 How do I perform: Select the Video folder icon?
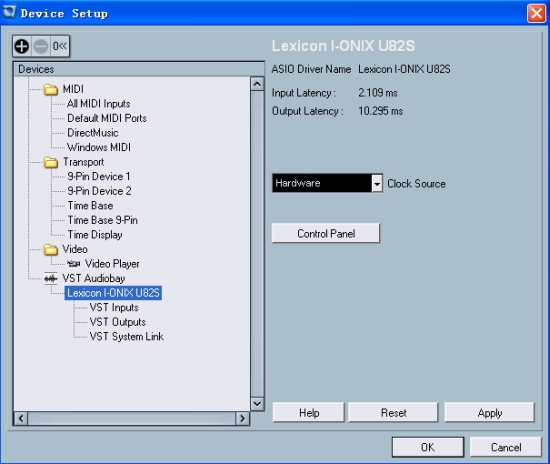point(51,250)
